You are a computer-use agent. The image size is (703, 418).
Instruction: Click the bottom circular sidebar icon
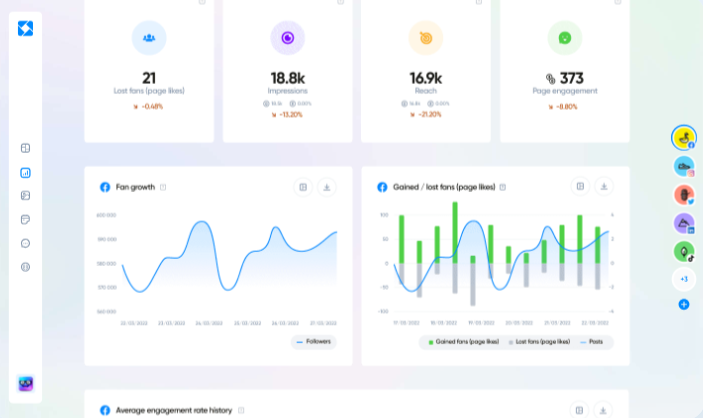(26, 267)
